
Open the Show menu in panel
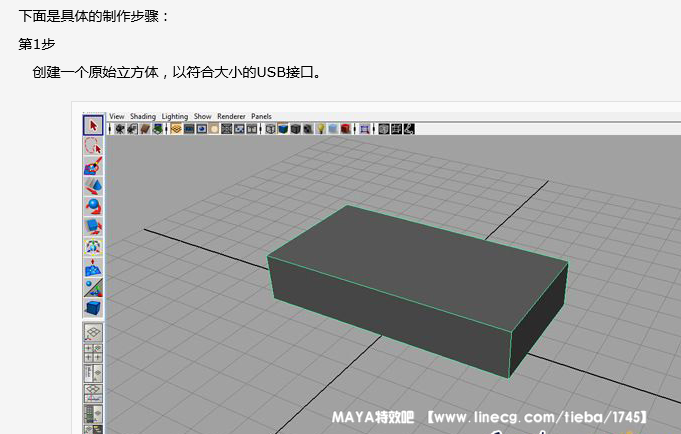coord(202,116)
